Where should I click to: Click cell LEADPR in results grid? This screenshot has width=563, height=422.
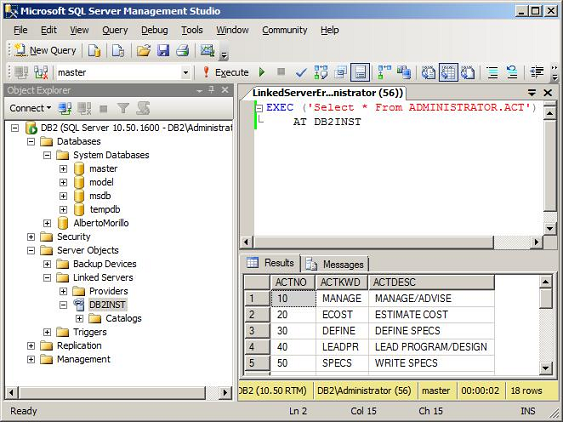coord(342,347)
